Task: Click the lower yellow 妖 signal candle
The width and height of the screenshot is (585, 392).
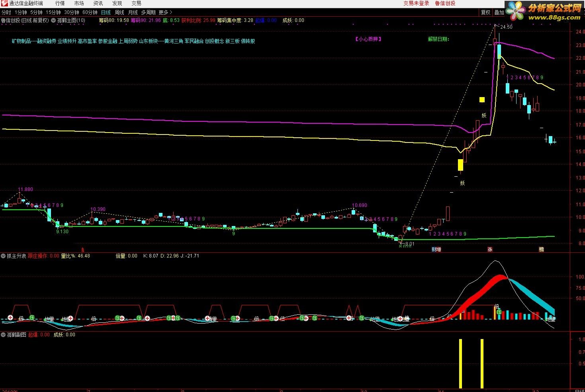Action: tap(461, 165)
